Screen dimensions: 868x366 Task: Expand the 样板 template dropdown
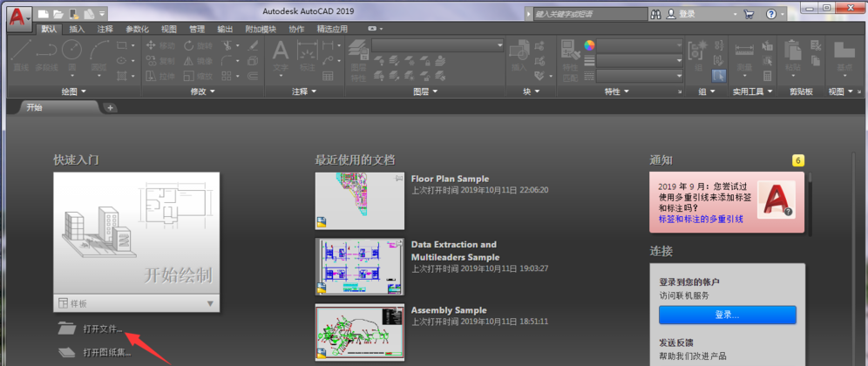click(x=210, y=303)
